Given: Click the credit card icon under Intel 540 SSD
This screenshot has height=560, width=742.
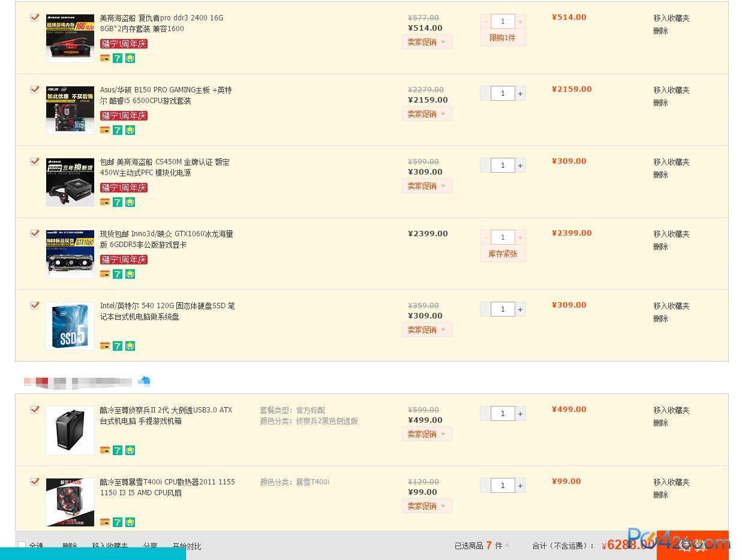Looking at the screenshot, I should (x=105, y=346).
